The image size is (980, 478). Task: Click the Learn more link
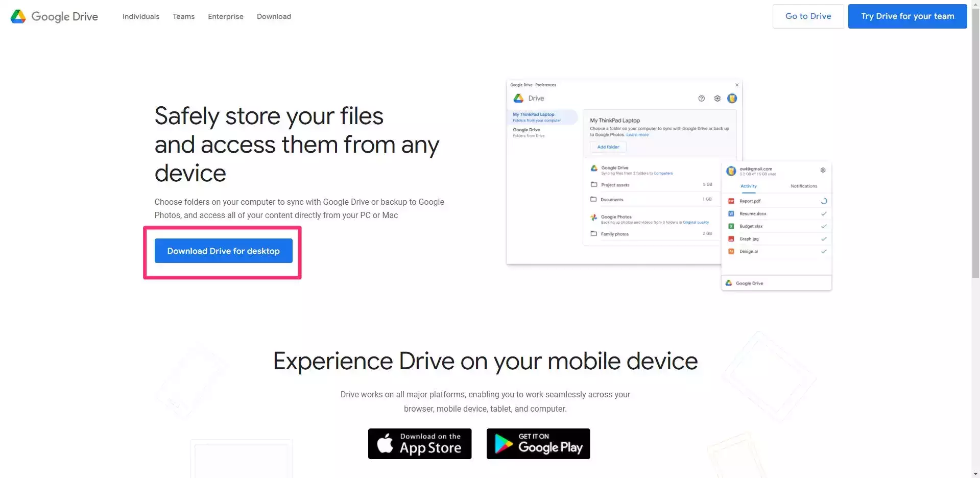tap(637, 135)
